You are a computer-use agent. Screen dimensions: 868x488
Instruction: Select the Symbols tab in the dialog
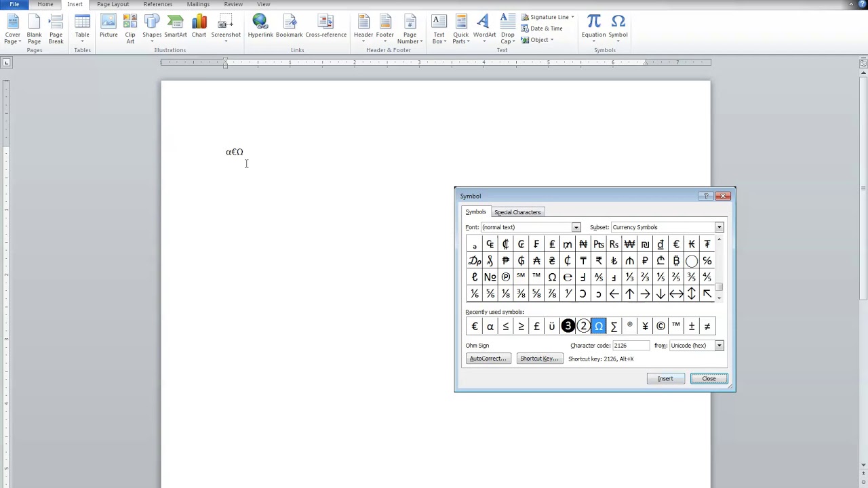475,212
